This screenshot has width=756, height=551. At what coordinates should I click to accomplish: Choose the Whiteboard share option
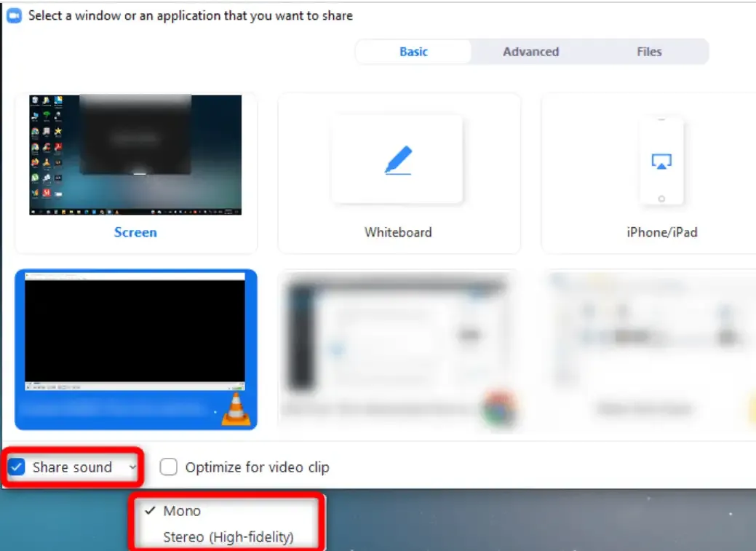(398, 173)
